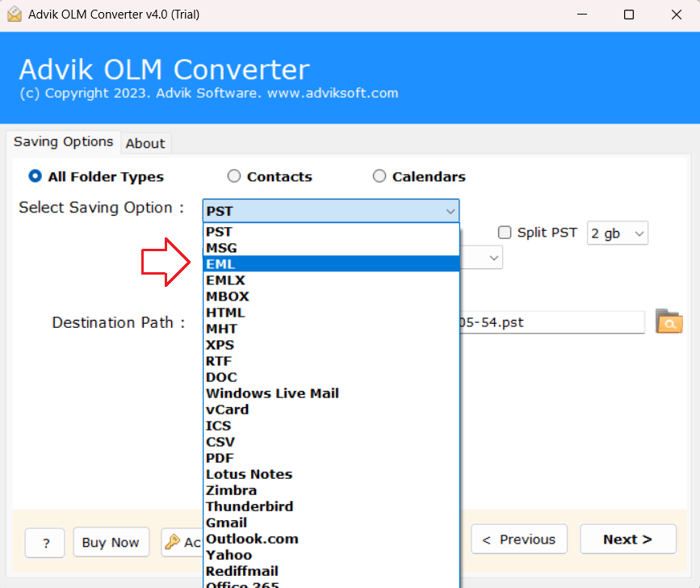The height and width of the screenshot is (588, 700).
Task: Collapse the Select Saving Option combo box
Action: click(450, 212)
